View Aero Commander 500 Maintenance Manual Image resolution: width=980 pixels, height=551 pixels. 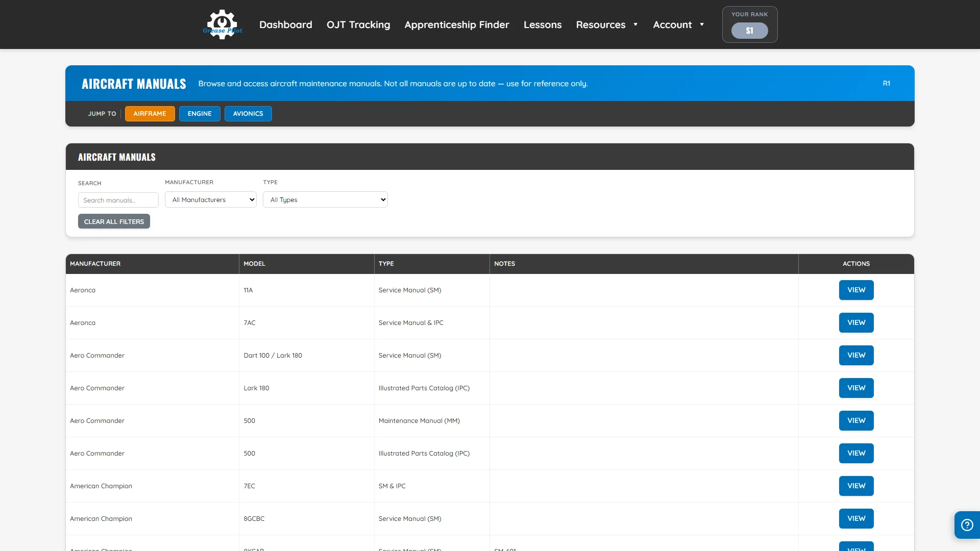coord(856,420)
